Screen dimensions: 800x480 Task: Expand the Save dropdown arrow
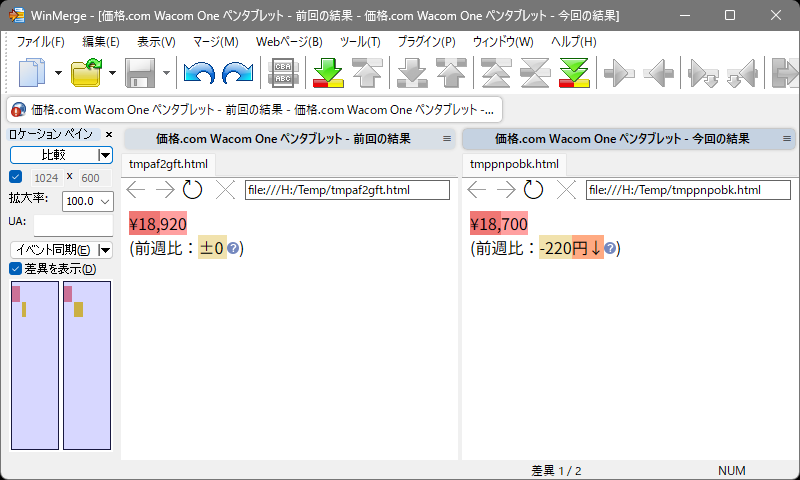point(166,73)
